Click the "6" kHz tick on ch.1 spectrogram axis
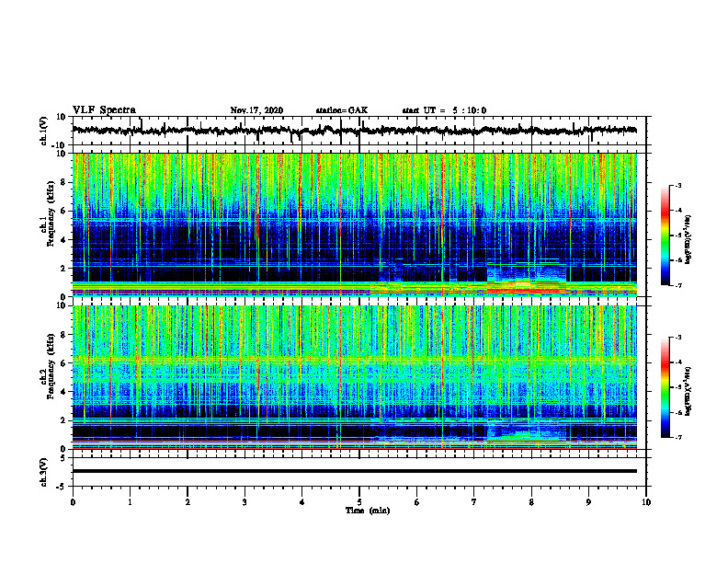The image size is (728, 563). 64,212
